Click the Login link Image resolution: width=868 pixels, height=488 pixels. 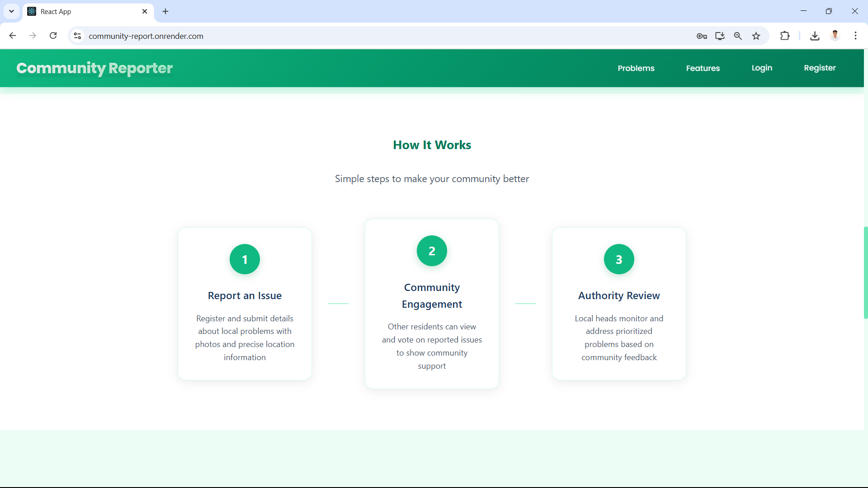point(762,68)
